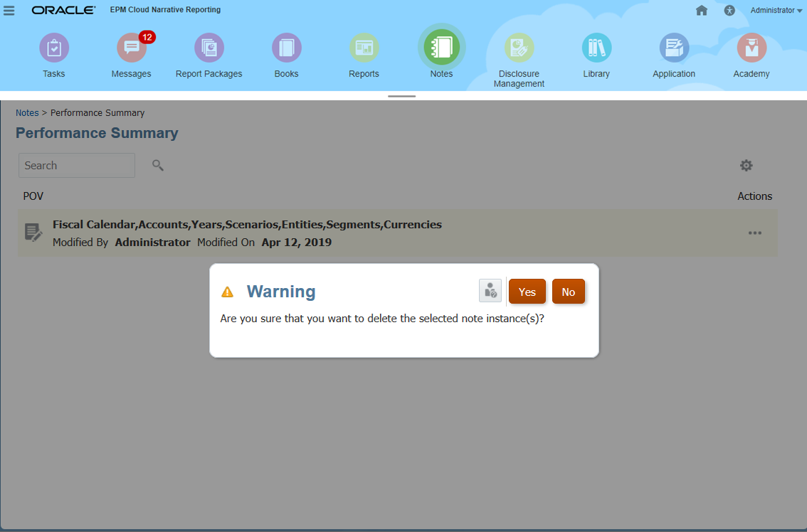The image size is (807, 532).
Task: Click the Performance Summary heading
Action: [97, 133]
